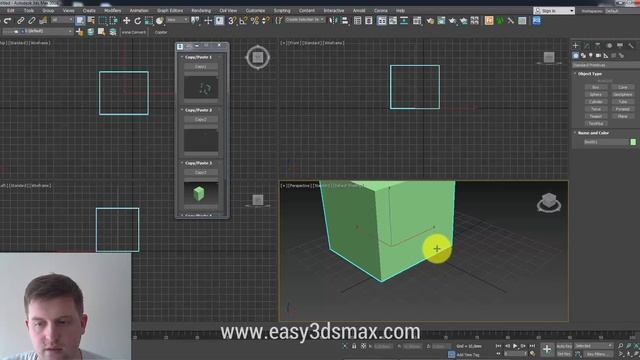Switch to the Create command panel tab

pyautogui.click(x=576, y=46)
